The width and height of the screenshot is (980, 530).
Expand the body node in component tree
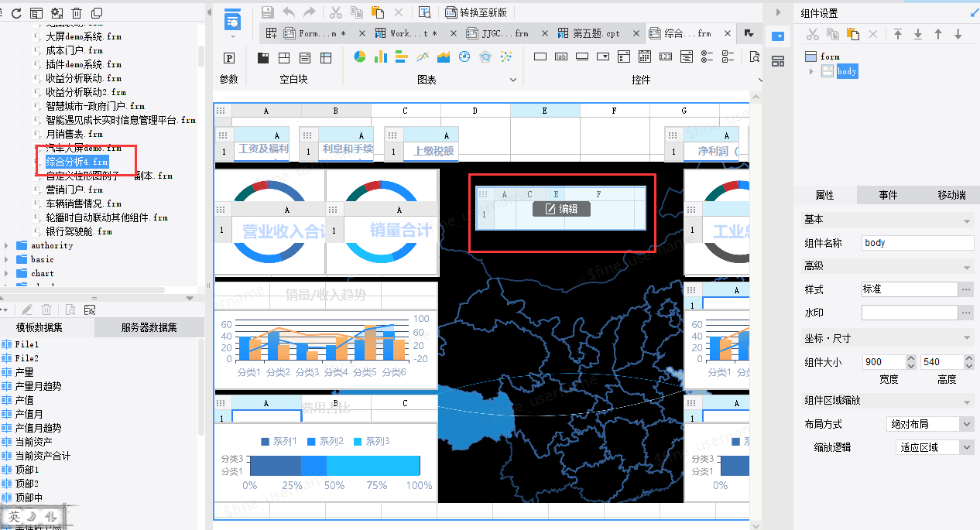coord(811,71)
